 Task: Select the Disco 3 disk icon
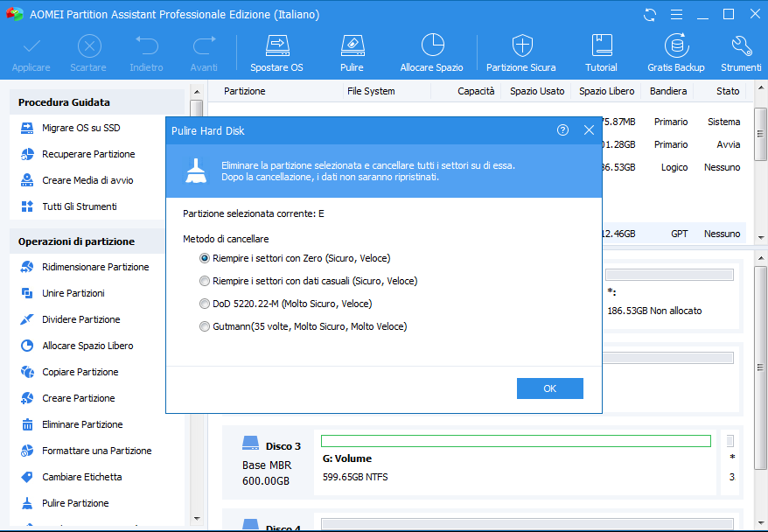[x=250, y=444]
